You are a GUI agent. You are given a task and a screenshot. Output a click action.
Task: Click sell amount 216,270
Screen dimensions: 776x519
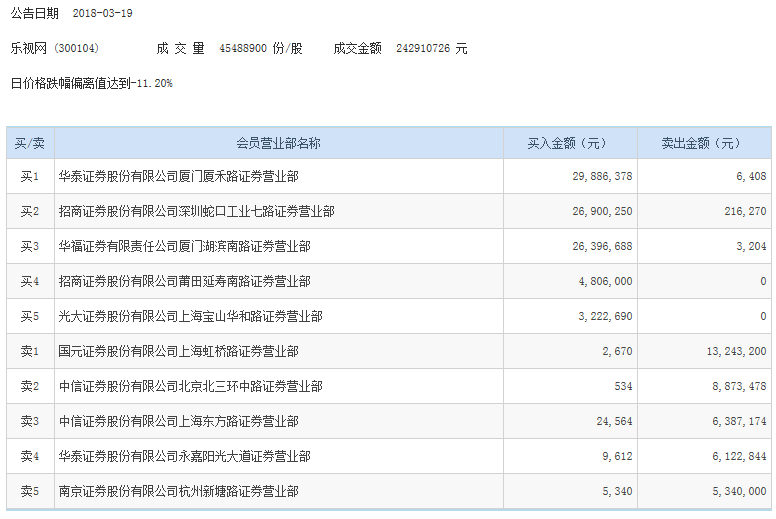coord(745,211)
